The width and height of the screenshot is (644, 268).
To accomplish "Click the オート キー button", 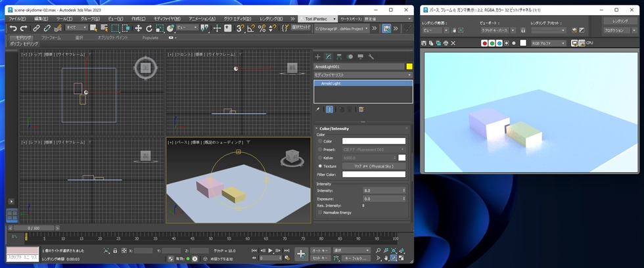I will [x=320, y=250].
